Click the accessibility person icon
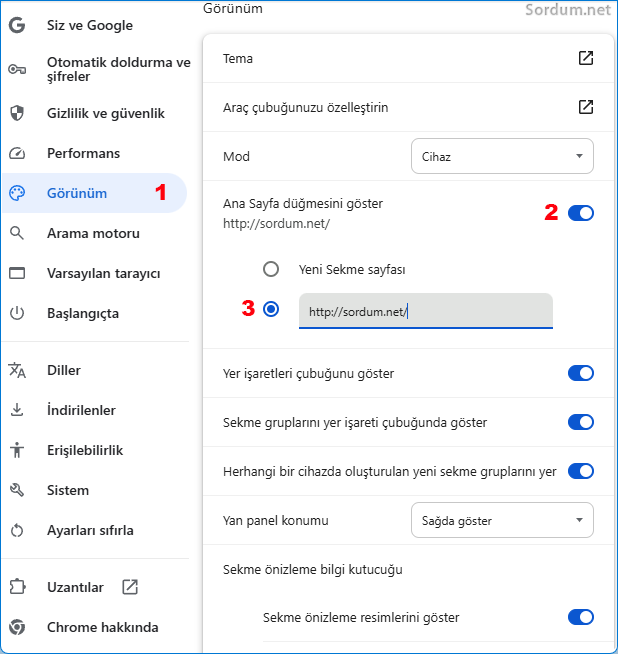This screenshot has width=618, height=654. [17, 450]
